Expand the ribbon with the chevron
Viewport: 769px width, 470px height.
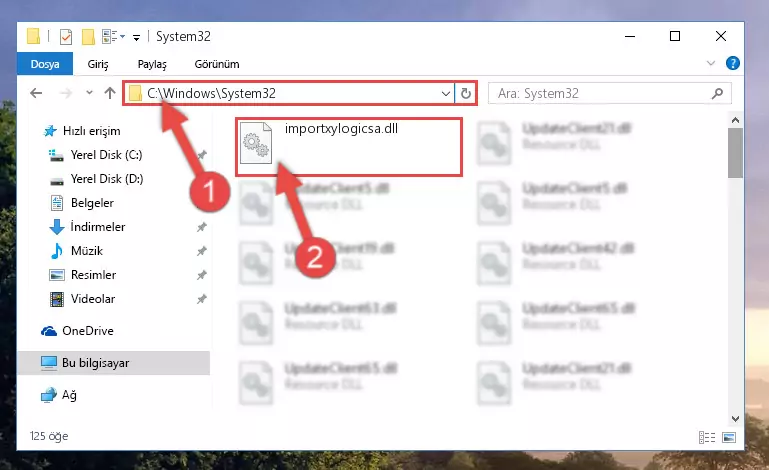point(711,63)
